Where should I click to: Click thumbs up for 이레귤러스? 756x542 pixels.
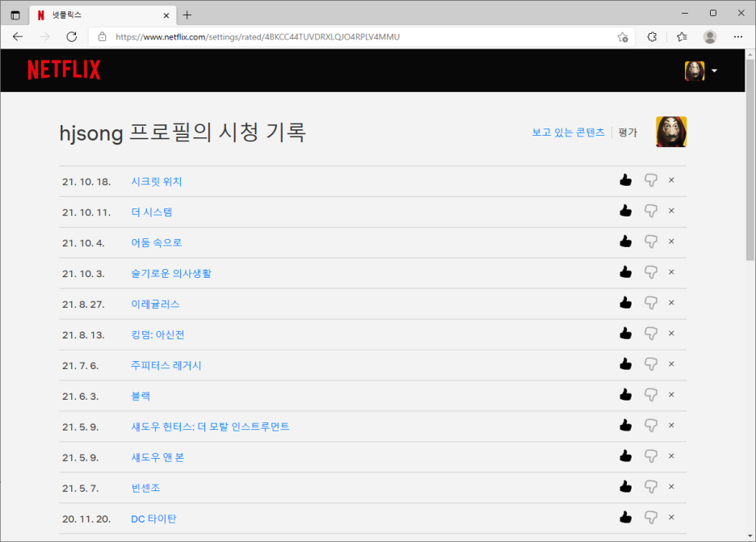(625, 303)
